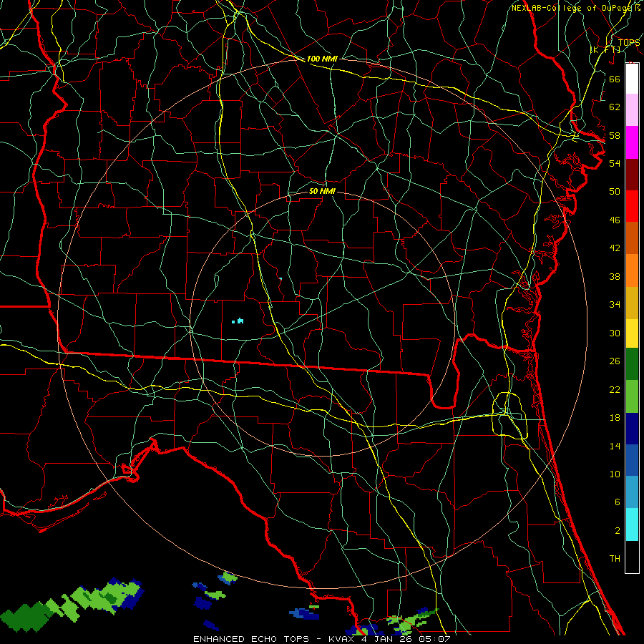Click the legend value "62"
Image resolution: width=644 pixels, height=644 pixels.
pos(615,107)
